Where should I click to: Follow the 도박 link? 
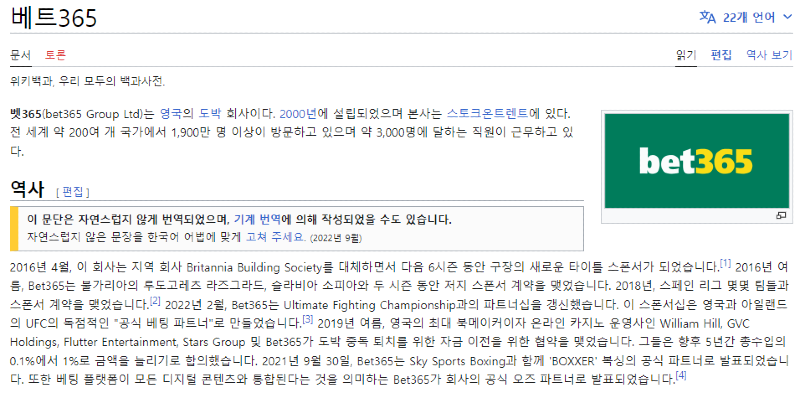[x=210, y=113]
